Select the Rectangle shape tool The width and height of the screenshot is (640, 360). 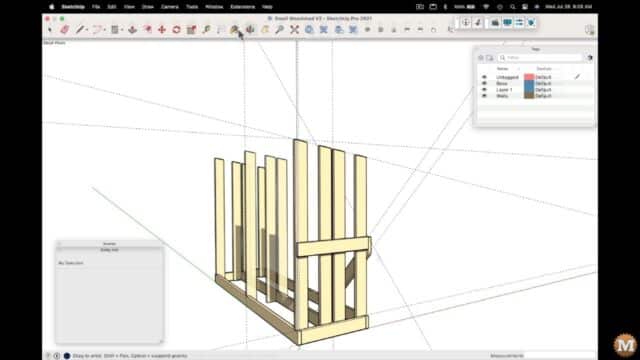[115, 30]
